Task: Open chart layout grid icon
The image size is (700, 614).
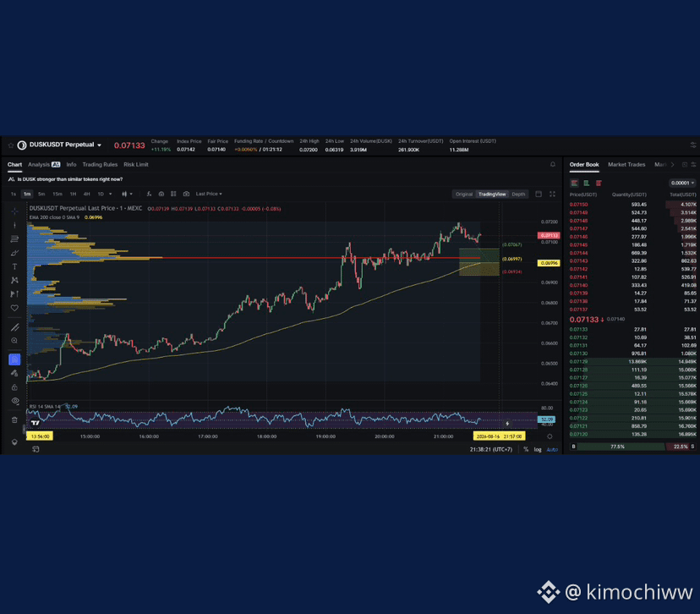Action: tap(173, 194)
